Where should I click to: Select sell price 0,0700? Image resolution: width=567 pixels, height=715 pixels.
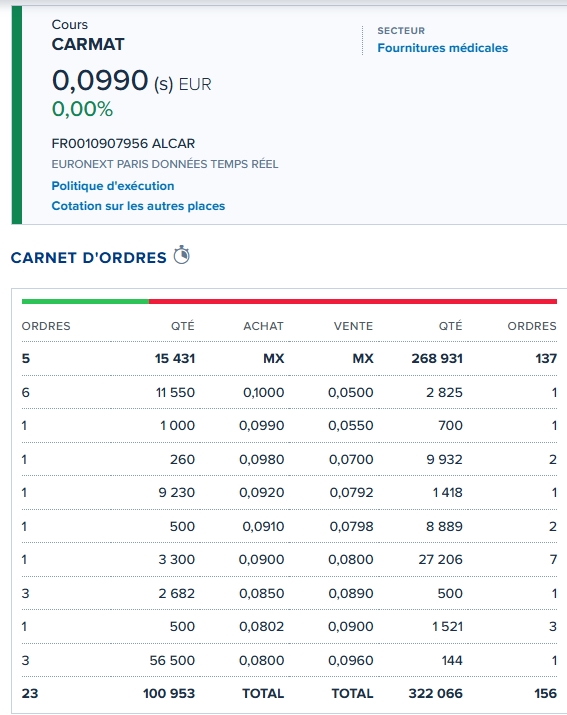click(351, 459)
